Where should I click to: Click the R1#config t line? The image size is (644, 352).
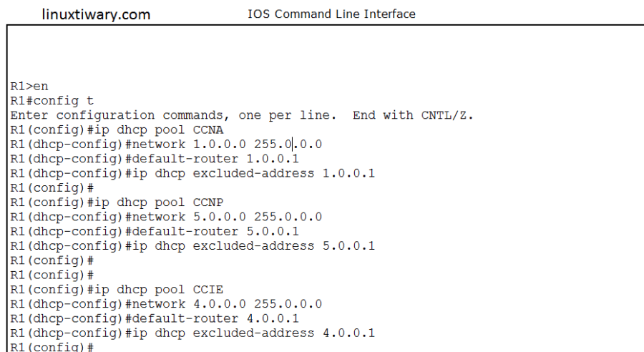52,101
